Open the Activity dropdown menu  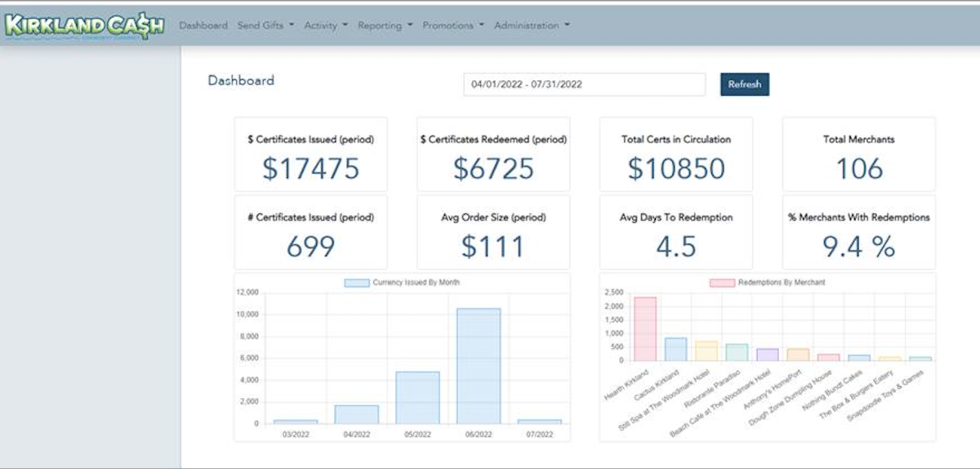326,25
